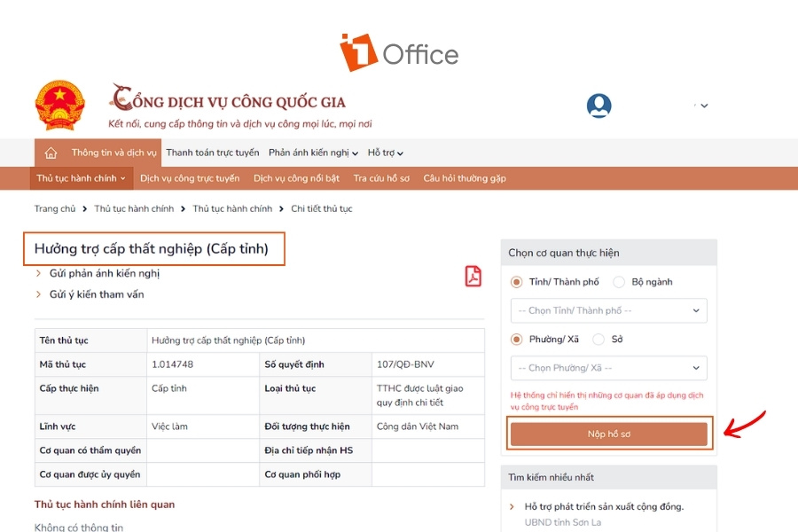Image resolution: width=798 pixels, height=532 pixels.
Task: Click Cổng Dịch Vụ Công Quốc Gia title
Action: [x=228, y=100]
